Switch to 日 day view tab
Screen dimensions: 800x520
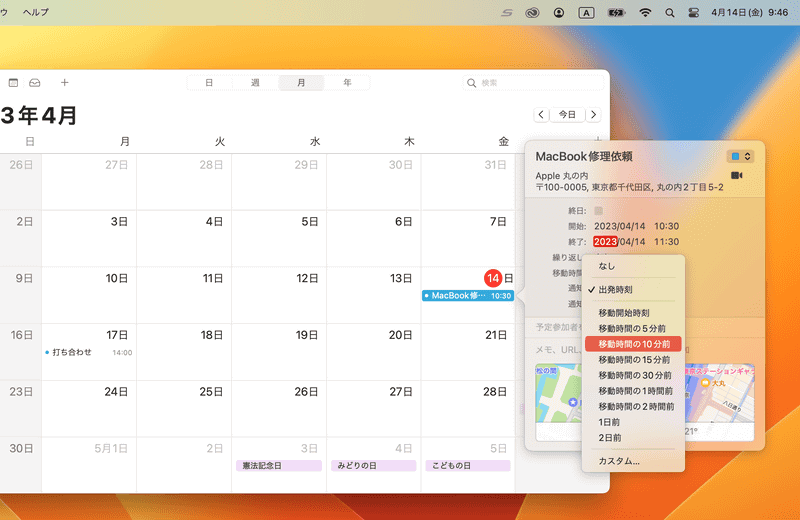tap(209, 83)
